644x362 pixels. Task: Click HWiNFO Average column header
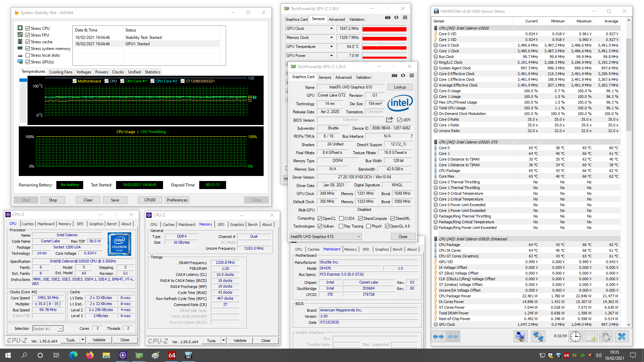[x=611, y=21]
